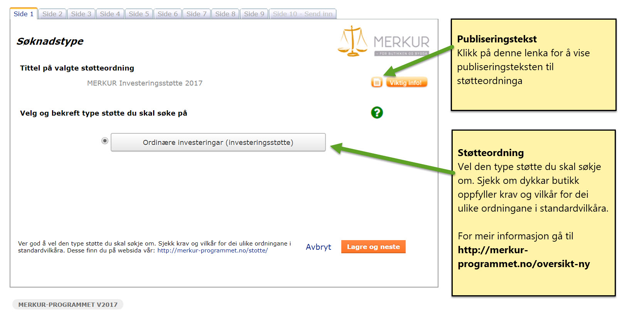Select the Side 6 tab
Screen dimensions: 644x328
[168, 14]
